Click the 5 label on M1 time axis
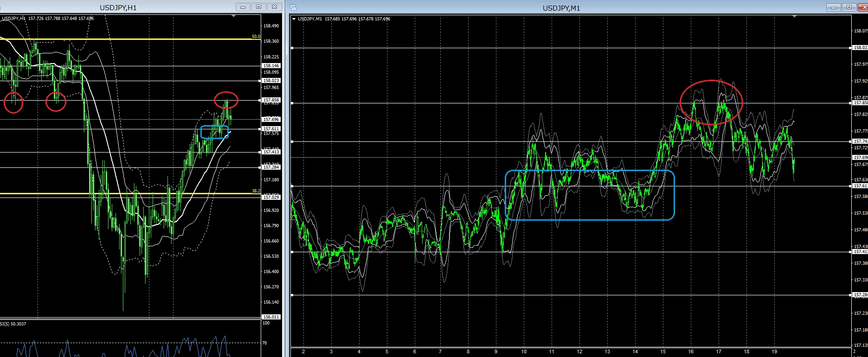Image resolution: width=868 pixels, height=357 pixels. (x=387, y=351)
